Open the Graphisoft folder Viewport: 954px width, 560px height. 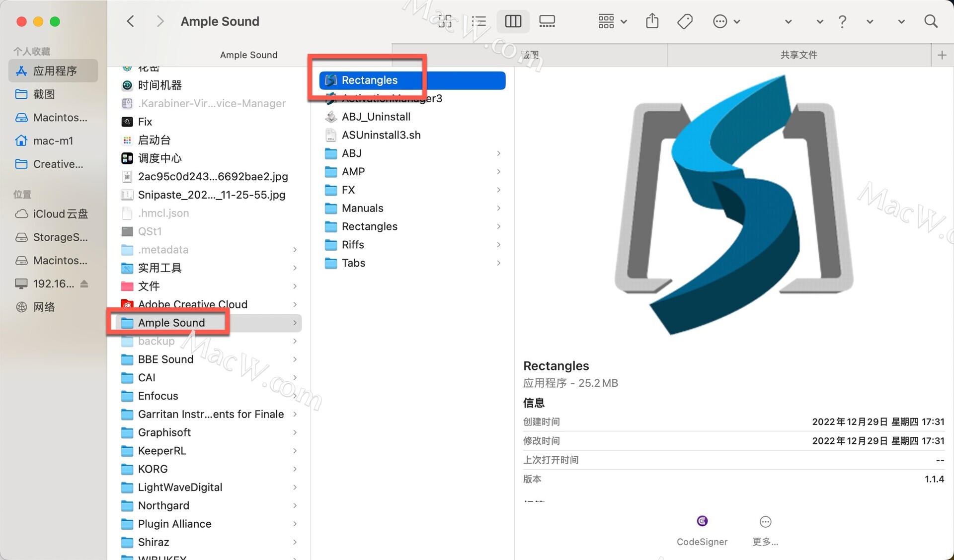[x=209, y=433]
